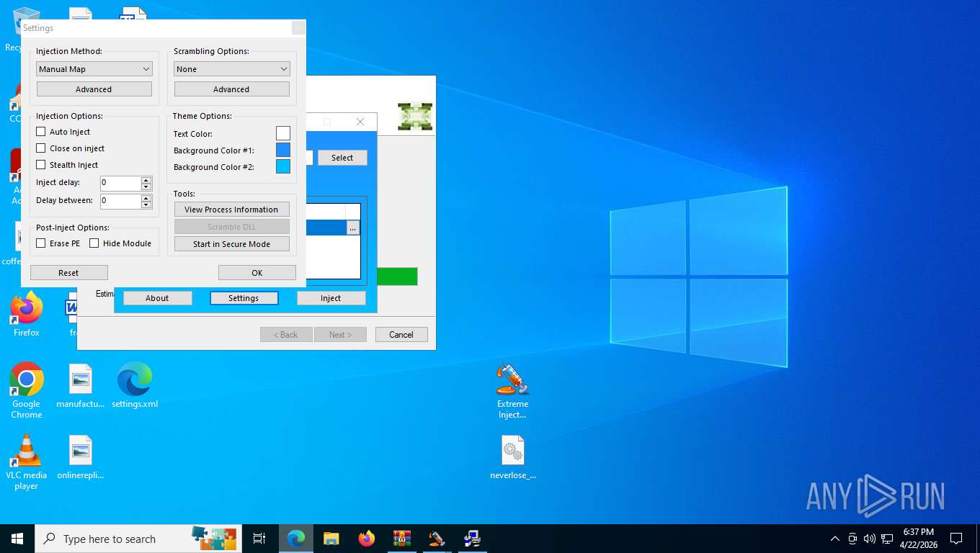The width and height of the screenshot is (980, 553).
Task: Switch to Extreme Injector taskbar icon
Action: click(x=437, y=539)
